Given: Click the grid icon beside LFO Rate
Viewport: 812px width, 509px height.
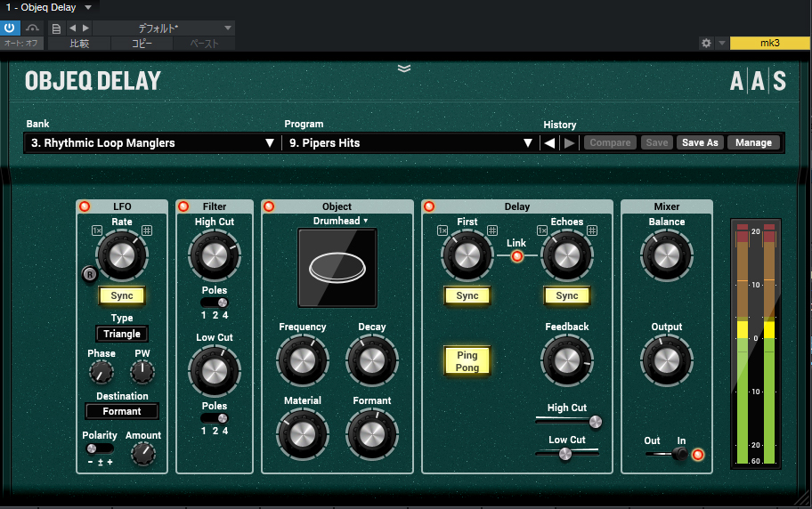Looking at the screenshot, I should click(x=147, y=230).
